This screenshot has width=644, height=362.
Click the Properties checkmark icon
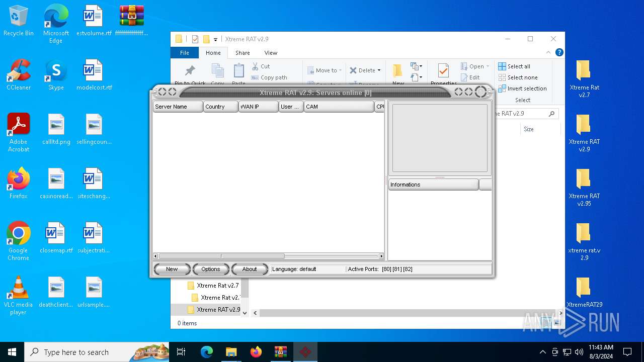coord(443,71)
